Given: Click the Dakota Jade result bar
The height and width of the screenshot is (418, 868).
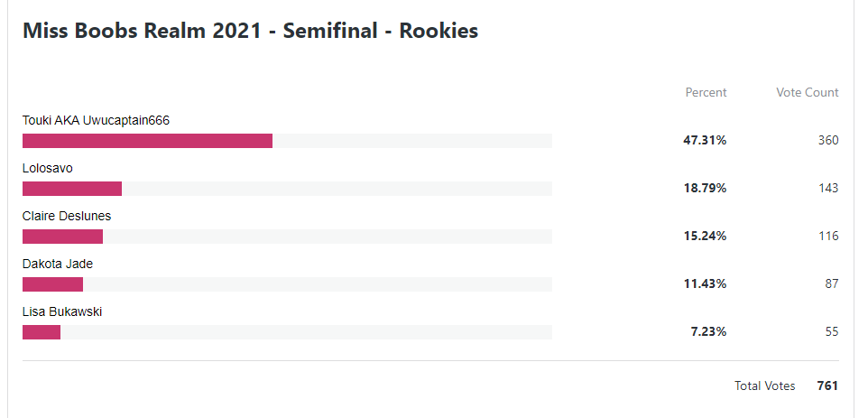Looking at the screenshot, I should 287,284.
